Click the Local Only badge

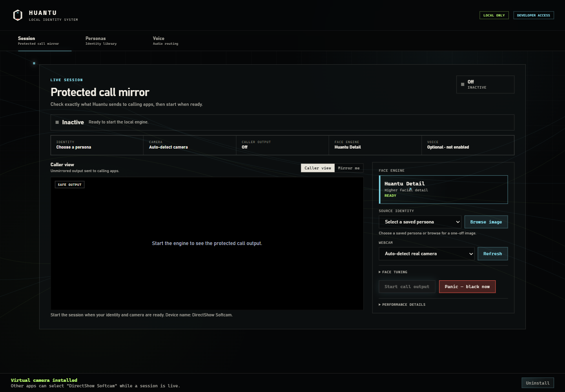(494, 15)
